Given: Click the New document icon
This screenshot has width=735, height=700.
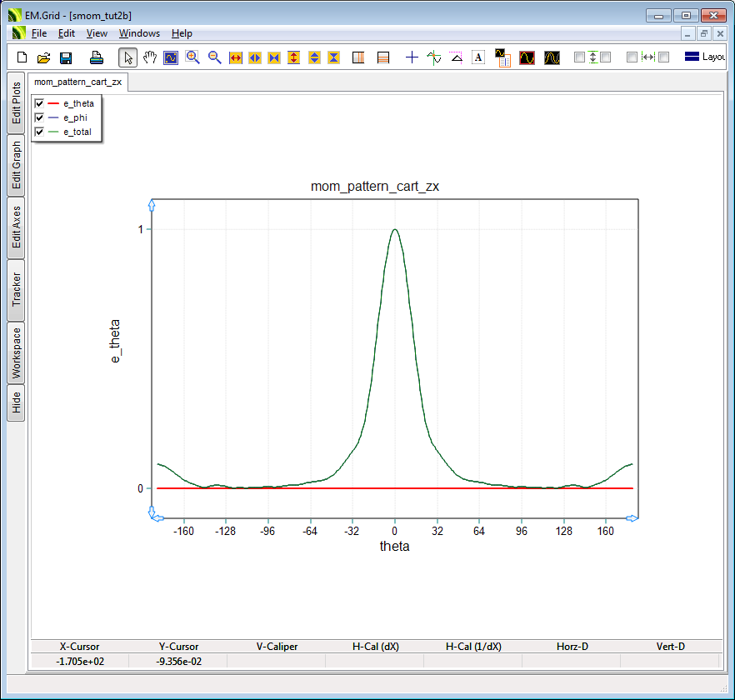Looking at the screenshot, I should (x=22, y=57).
